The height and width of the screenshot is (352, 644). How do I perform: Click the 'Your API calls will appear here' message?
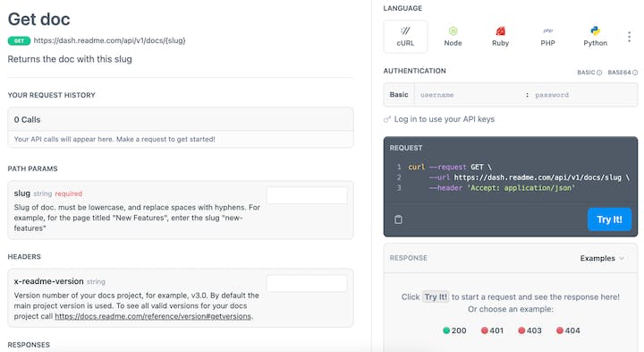(114, 140)
